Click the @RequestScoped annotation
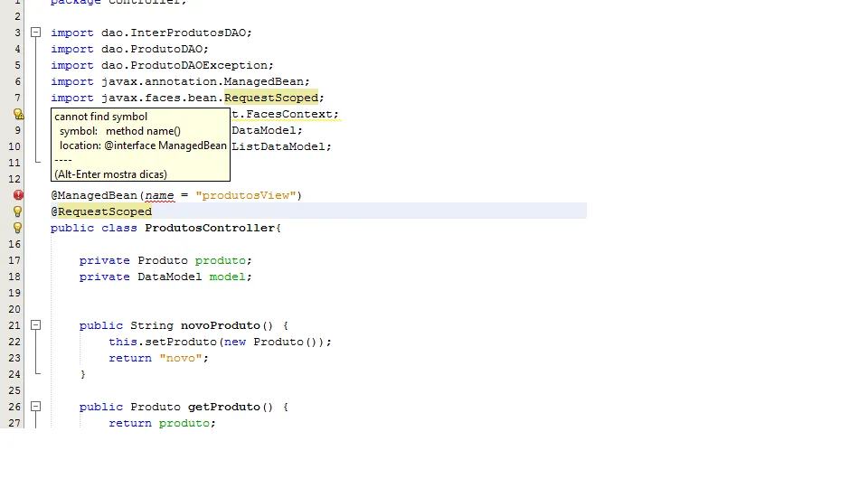 pyautogui.click(x=101, y=211)
